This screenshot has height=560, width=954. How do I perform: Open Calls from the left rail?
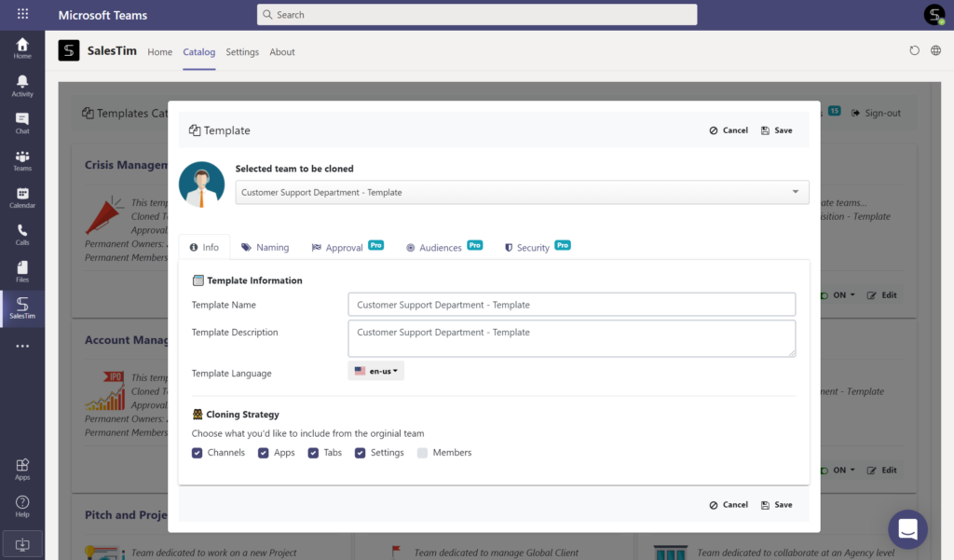point(22,235)
